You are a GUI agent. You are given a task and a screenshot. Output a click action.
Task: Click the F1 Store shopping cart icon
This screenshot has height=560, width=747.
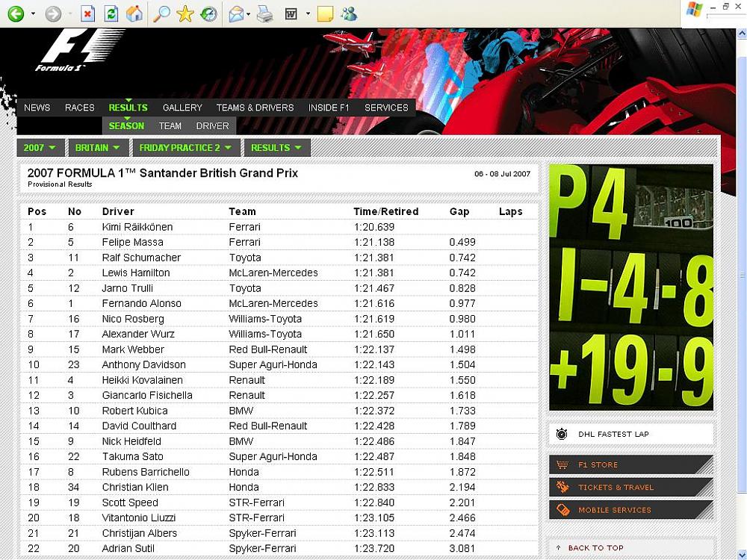pos(562,464)
